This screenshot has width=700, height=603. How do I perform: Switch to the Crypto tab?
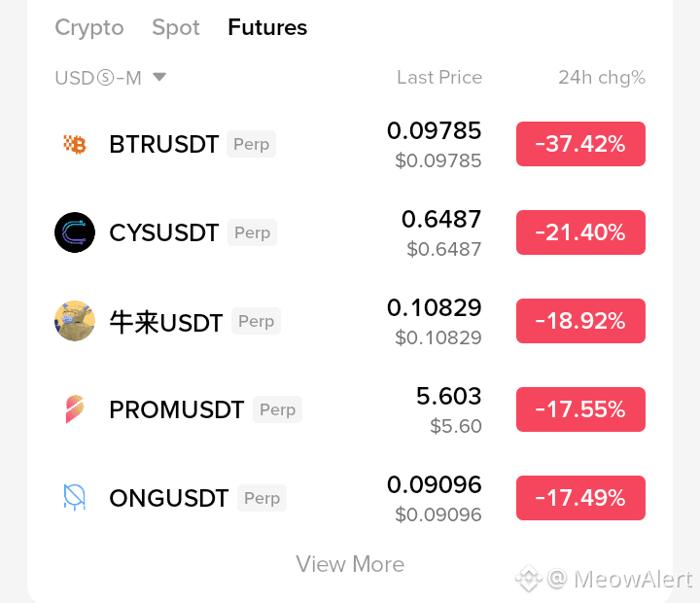89,27
